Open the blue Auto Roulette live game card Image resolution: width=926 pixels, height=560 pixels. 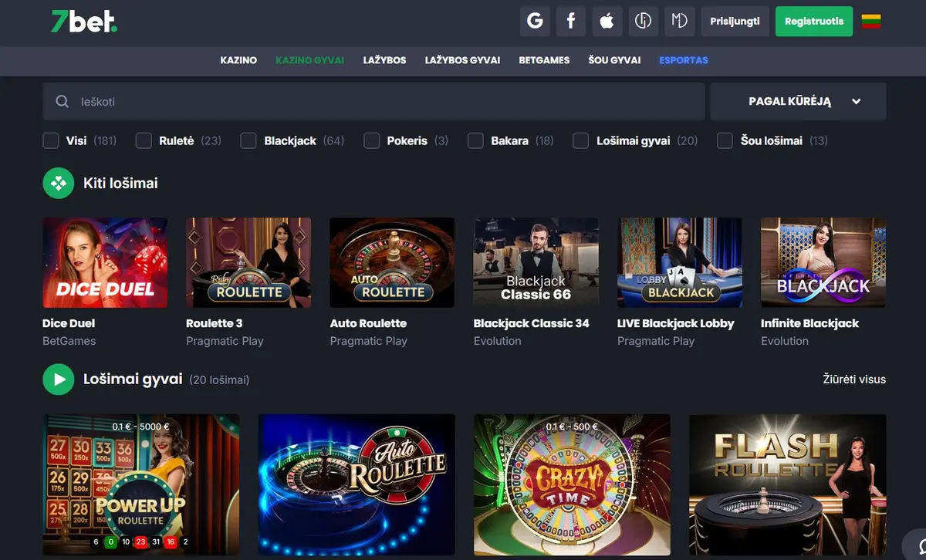tap(357, 486)
